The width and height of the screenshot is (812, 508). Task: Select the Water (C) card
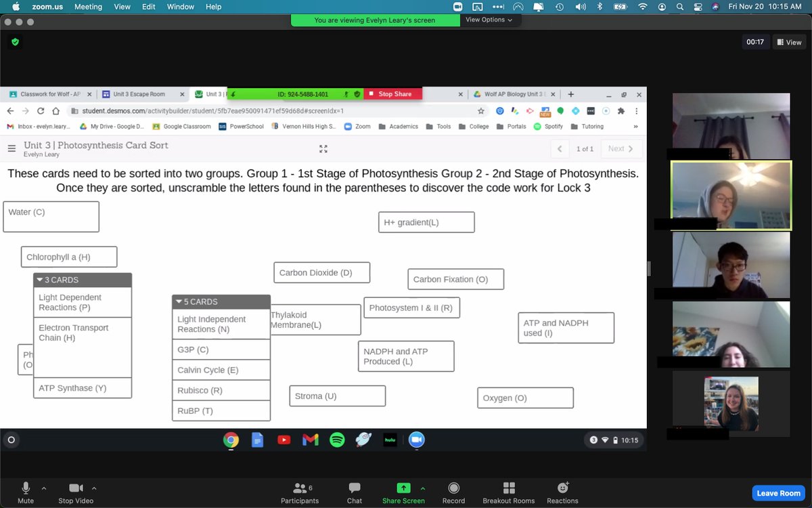(x=51, y=217)
